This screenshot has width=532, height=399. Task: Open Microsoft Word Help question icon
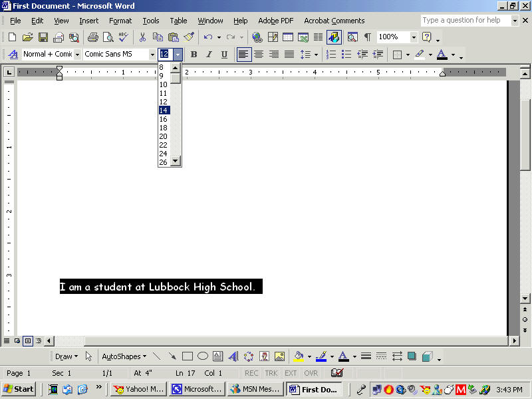click(x=426, y=37)
